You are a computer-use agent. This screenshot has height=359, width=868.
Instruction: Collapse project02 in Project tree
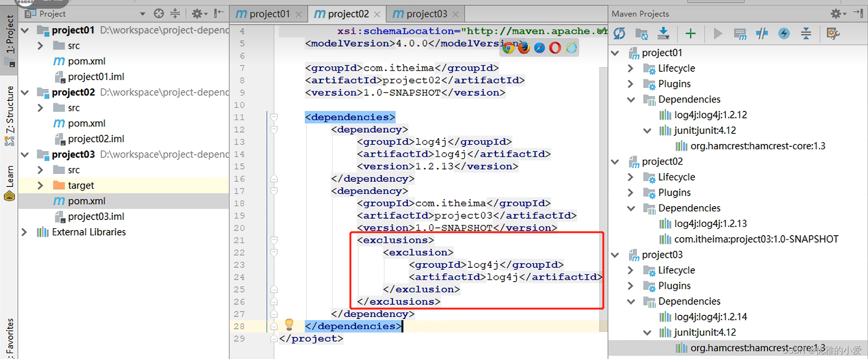[25, 93]
